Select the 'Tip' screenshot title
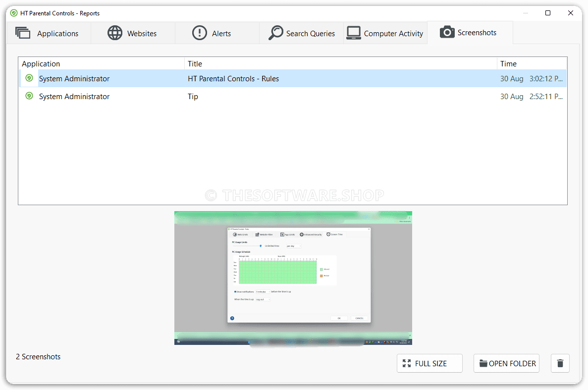 (193, 97)
